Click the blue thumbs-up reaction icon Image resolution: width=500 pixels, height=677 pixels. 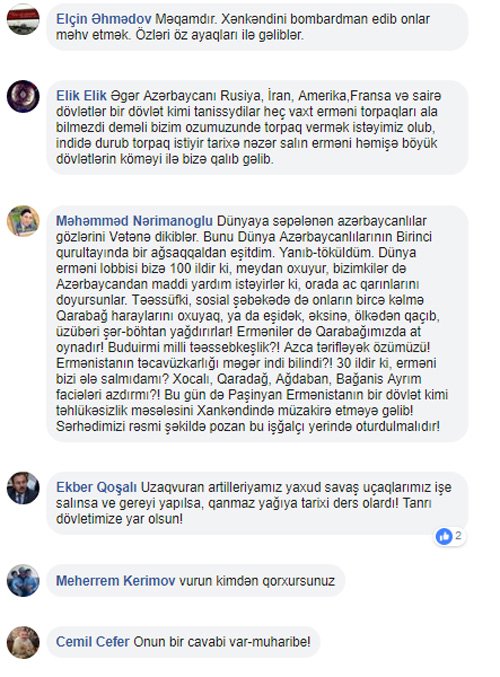pyautogui.click(x=443, y=537)
